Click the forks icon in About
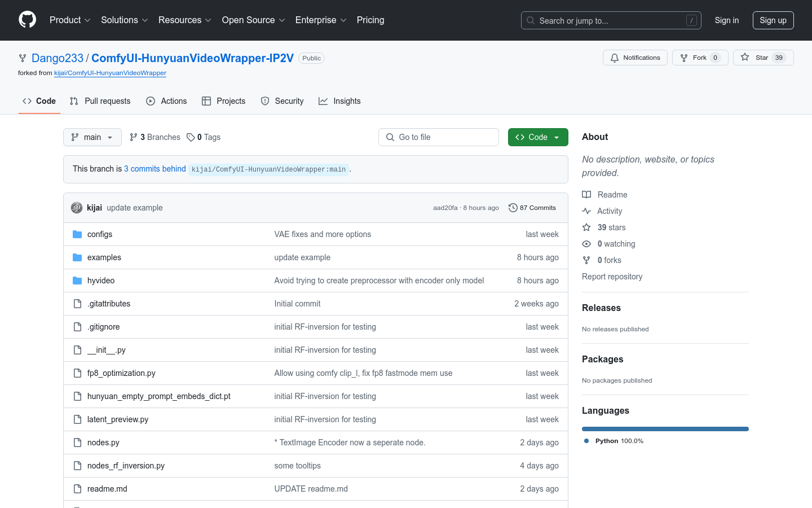Screen dimensions: 812x508 (586, 260)
